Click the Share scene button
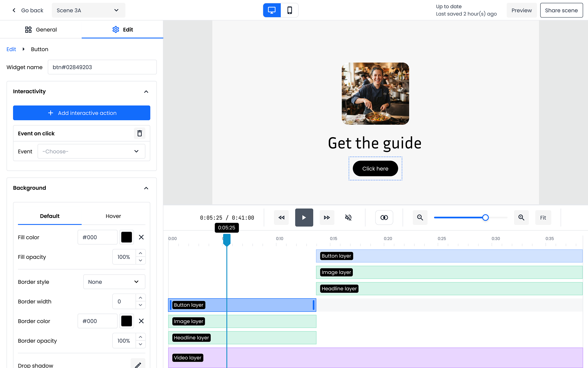Image resolution: width=588 pixels, height=368 pixels. point(561,10)
